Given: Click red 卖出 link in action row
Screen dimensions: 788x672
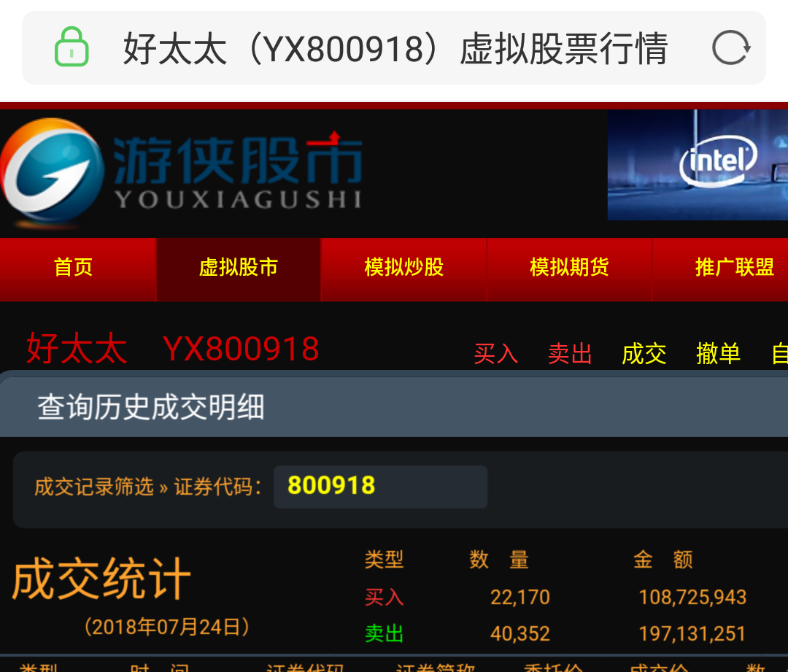Looking at the screenshot, I should point(570,354).
